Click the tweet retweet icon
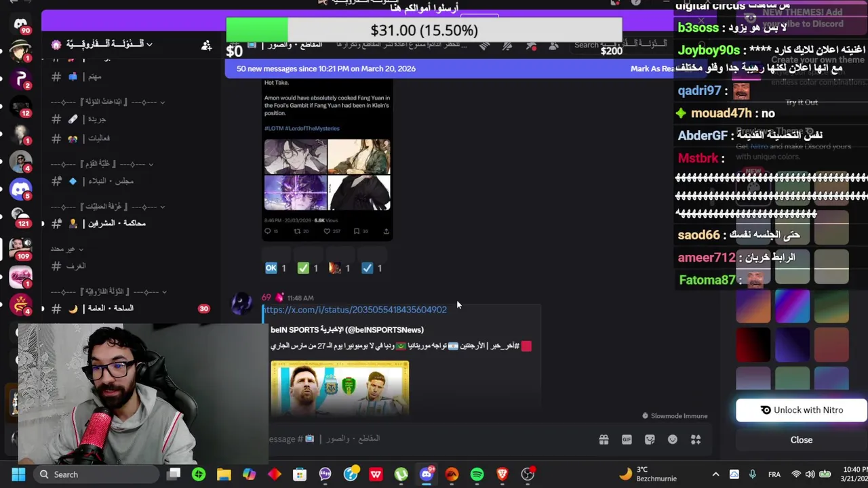Viewport: 868px width, 488px height. 297,231
